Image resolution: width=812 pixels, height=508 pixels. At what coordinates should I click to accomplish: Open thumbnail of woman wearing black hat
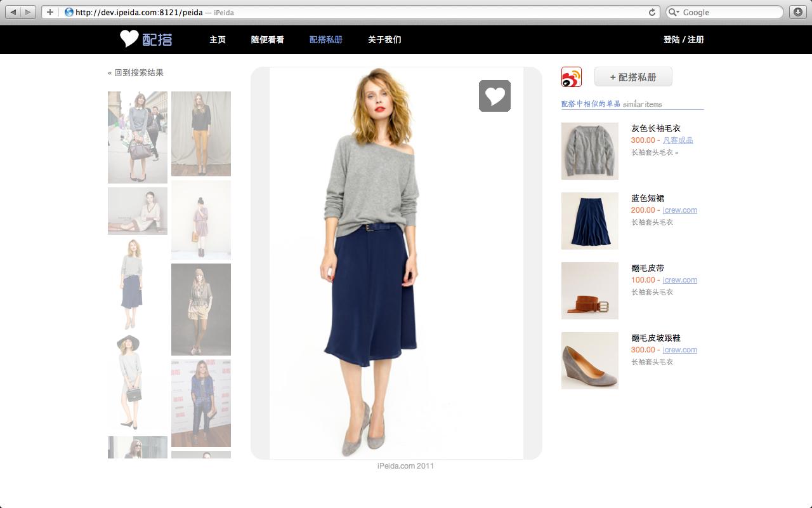[x=138, y=384]
